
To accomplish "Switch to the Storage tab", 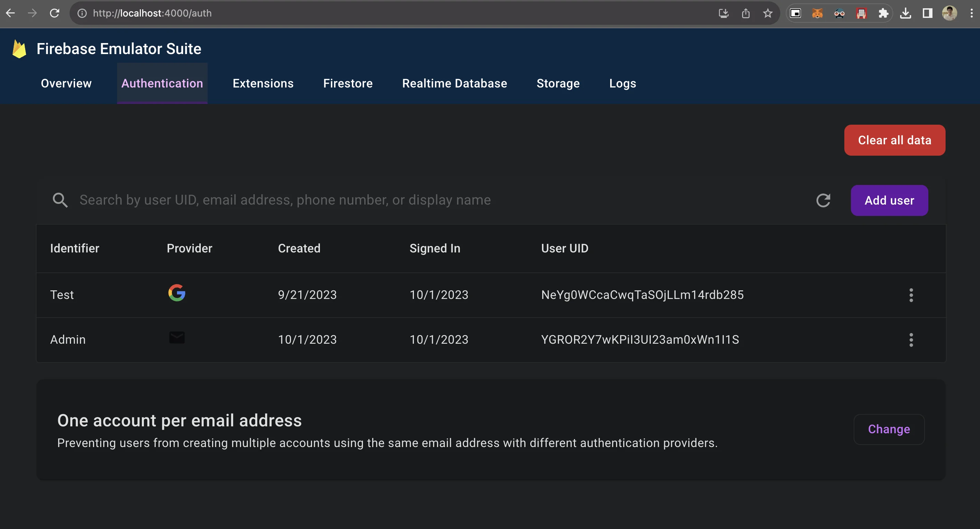I will point(558,83).
